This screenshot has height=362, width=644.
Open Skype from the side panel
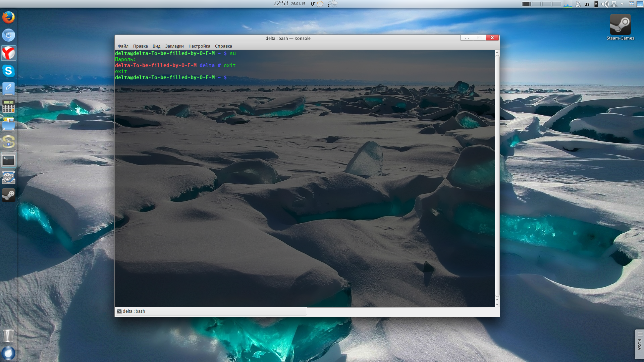coord(8,71)
